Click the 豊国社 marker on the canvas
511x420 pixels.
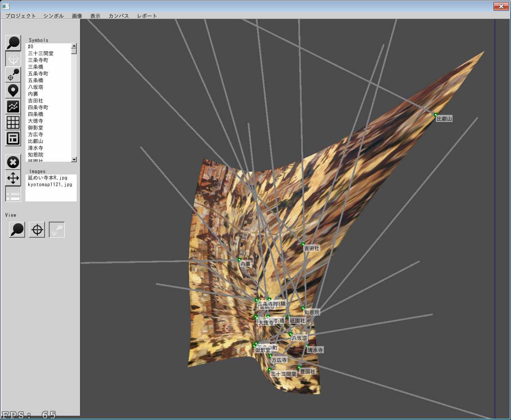(299, 368)
